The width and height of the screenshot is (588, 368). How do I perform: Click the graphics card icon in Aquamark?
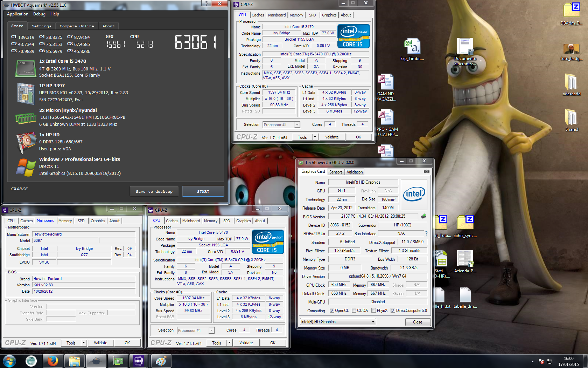[x=26, y=143]
